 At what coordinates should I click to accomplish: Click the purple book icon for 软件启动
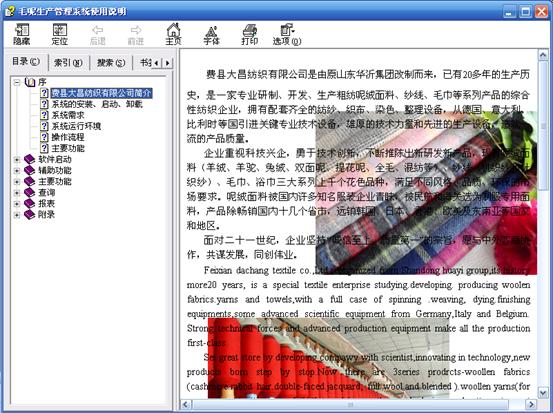pyautogui.click(x=29, y=159)
